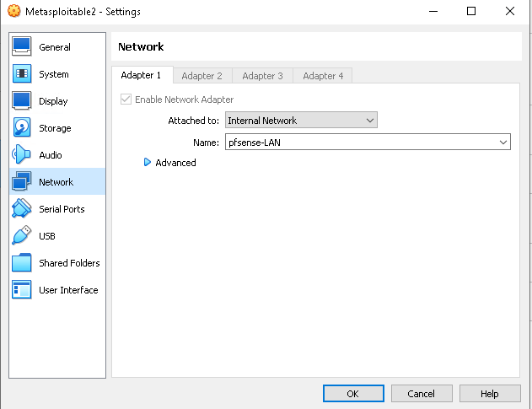Open Shared Folders settings
532x409 pixels.
click(57, 263)
